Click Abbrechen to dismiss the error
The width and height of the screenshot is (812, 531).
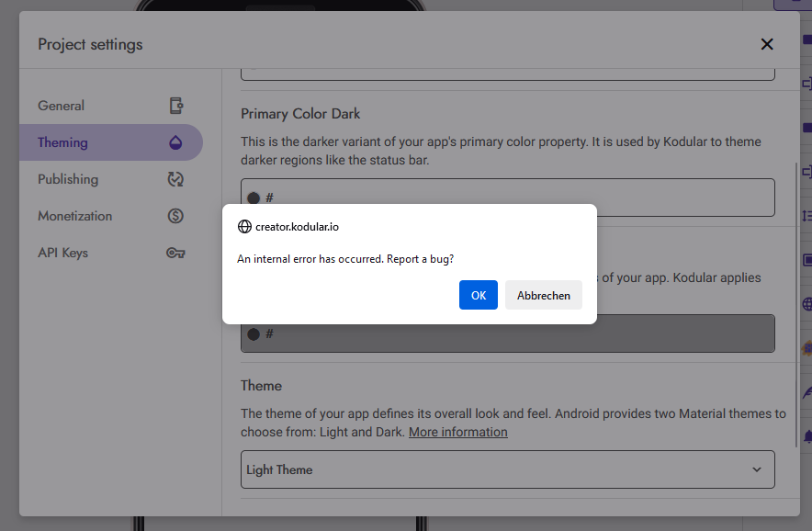(543, 295)
